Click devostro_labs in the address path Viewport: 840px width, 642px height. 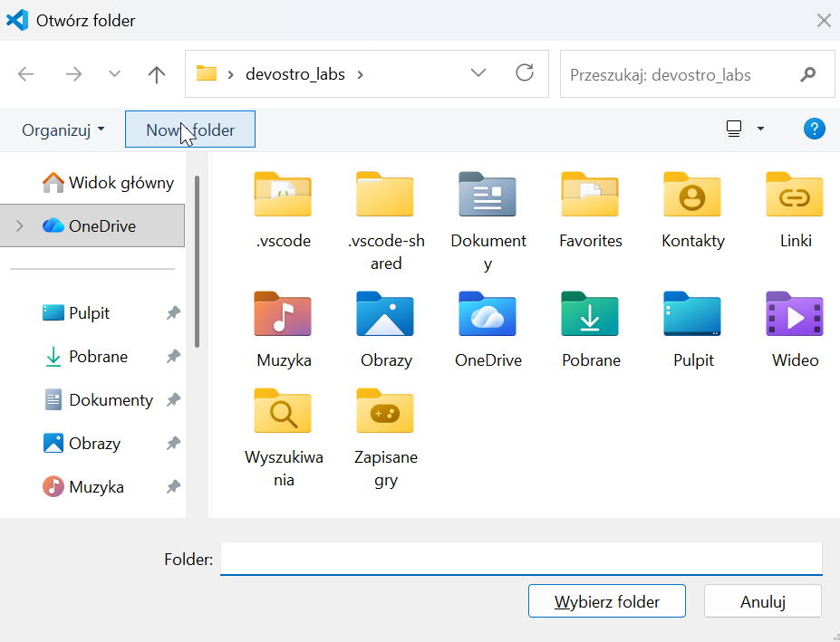[x=295, y=74]
